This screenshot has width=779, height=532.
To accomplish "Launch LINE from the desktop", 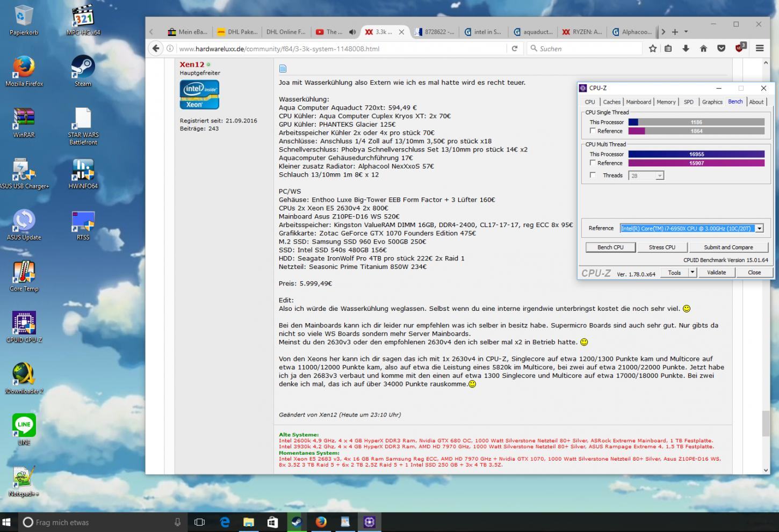I will (x=24, y=429).
